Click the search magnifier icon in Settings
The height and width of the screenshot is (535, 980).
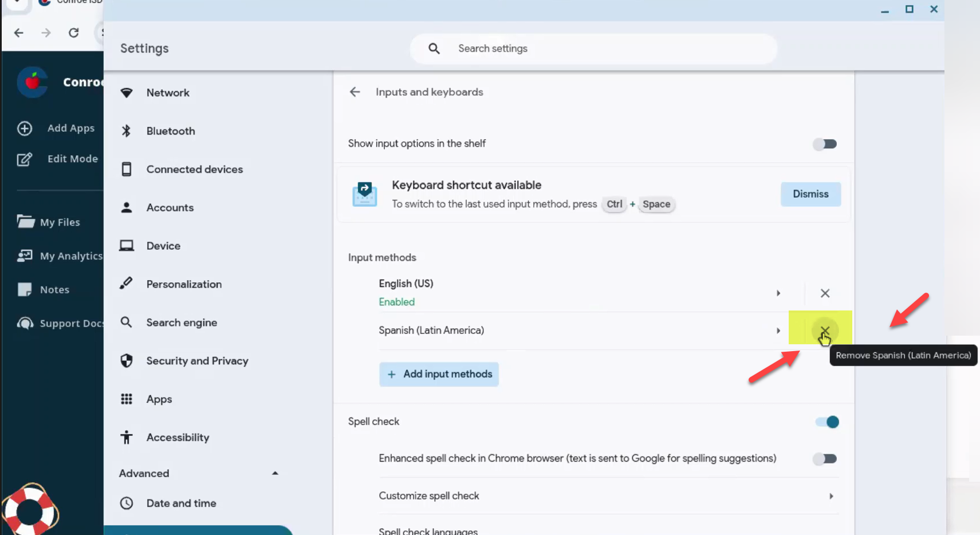click(434, 49)
